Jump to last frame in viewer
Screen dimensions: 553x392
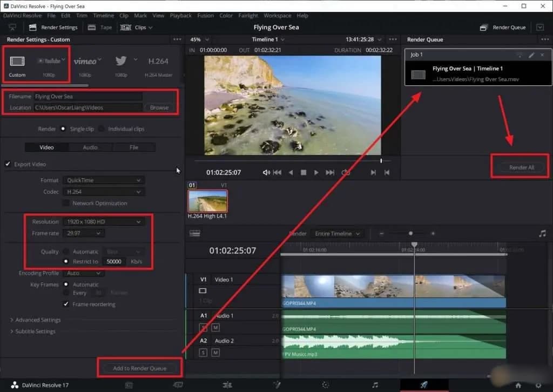click(x=330, y=172)
